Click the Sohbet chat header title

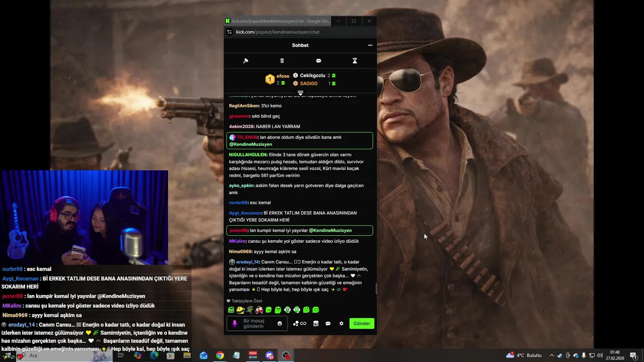(x=300, y=45)
